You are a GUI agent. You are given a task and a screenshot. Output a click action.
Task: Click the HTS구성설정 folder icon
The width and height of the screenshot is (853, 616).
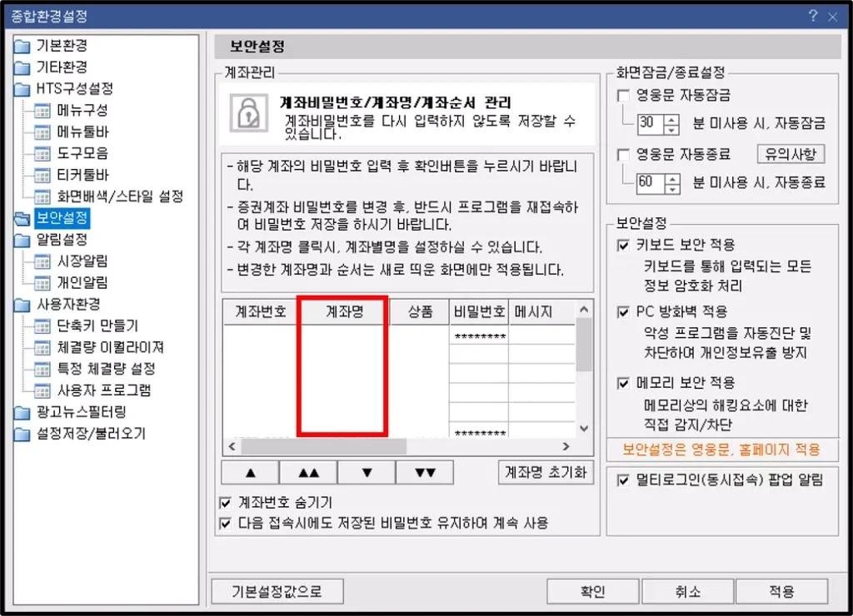click(22, 88)
